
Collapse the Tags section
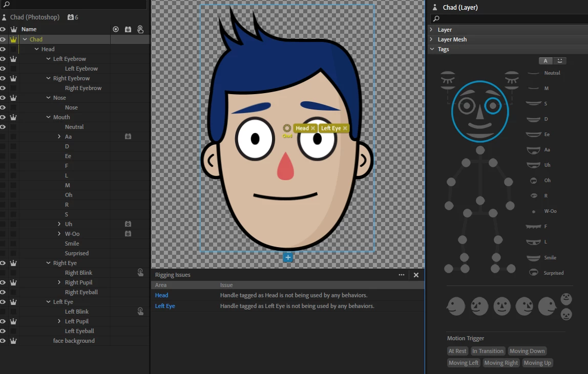(432, 49)
